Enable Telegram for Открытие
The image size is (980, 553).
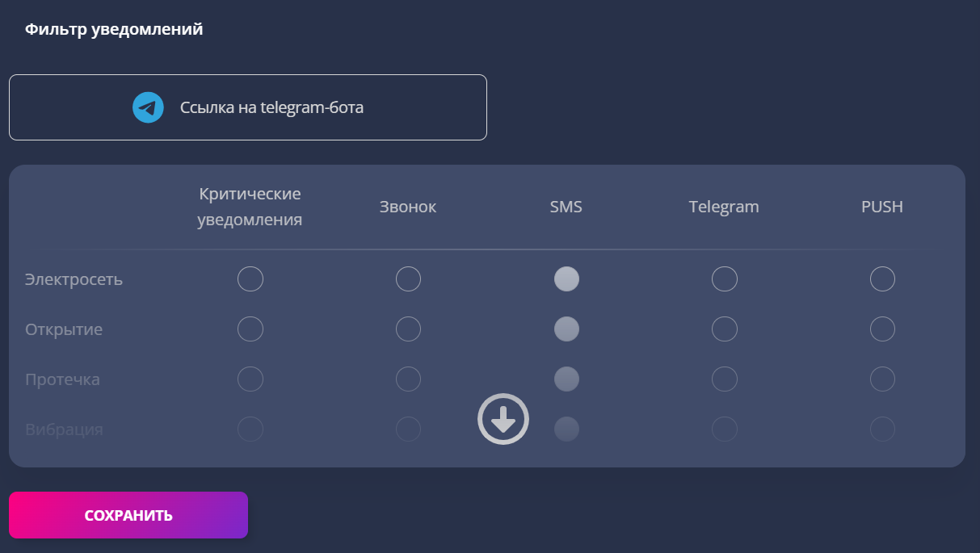(725, 329)
